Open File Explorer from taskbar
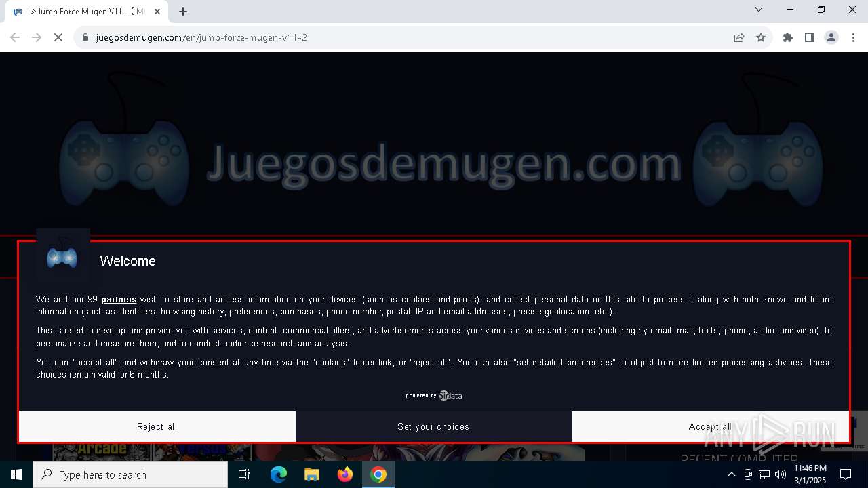 [x=312, y=474]
